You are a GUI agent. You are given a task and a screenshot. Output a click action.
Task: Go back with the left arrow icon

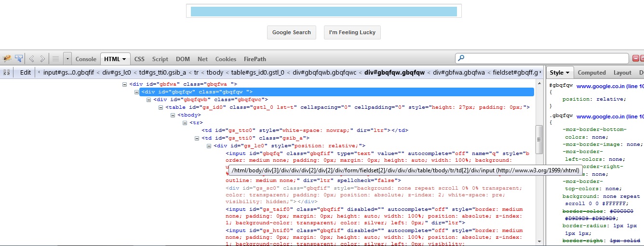32,59
